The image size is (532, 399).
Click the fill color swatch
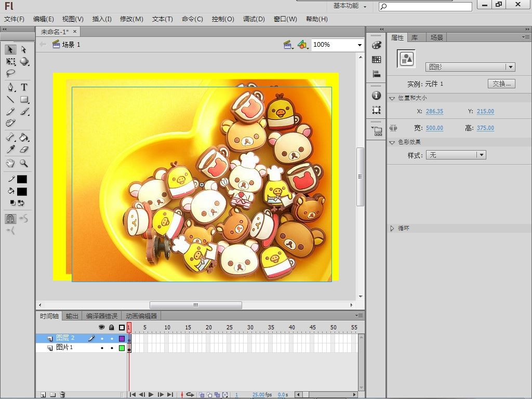[x=22, y=191]
